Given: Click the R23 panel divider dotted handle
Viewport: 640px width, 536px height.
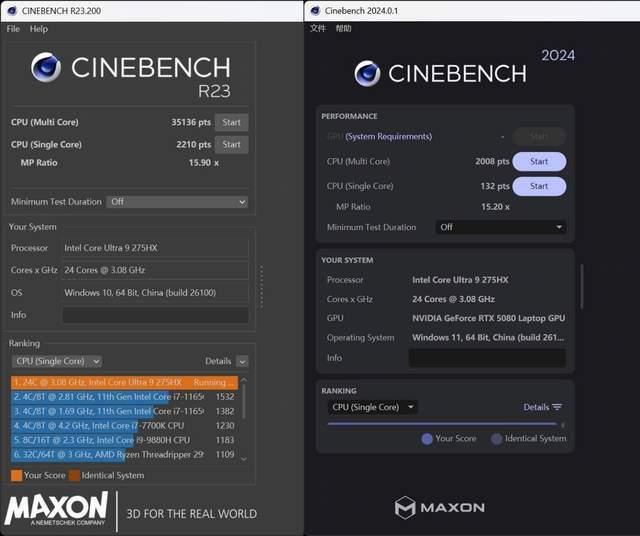Looking at the screenshot, I should pyautogui.click(x=262, y=287).
